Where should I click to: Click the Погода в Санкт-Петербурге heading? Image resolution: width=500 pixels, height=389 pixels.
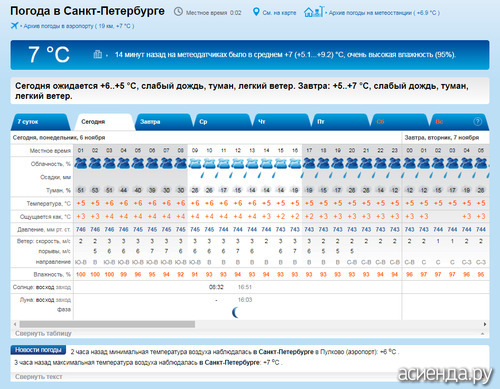click(x=87, y=11)
